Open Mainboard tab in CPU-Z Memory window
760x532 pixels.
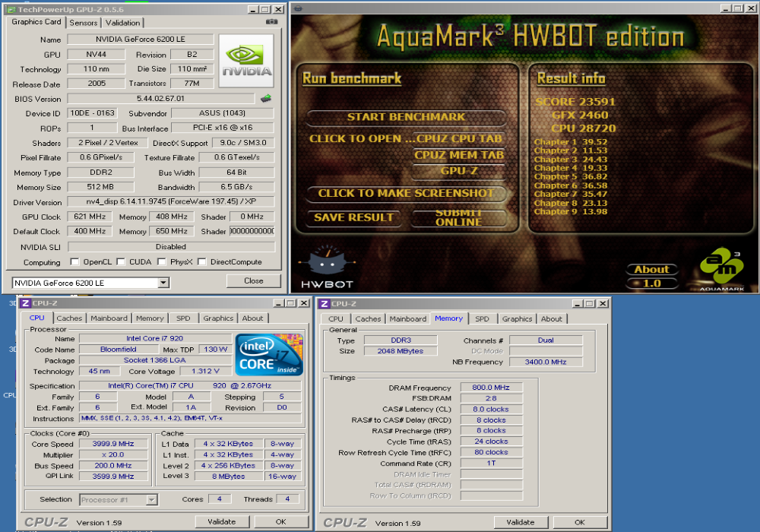pyautogui.click(x=407, y=318)
